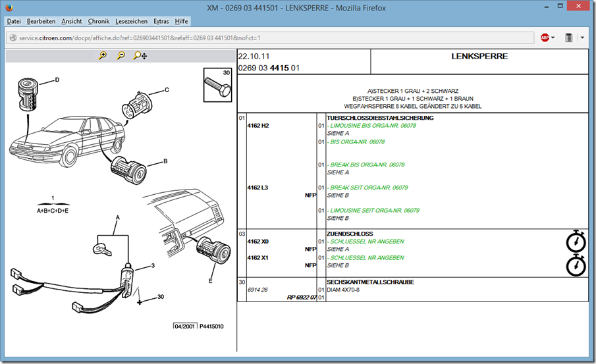596x364 pixels.
Task: Click BREAK BIS ORGA-NR. 06078 text
Action: tap(367, 165)
